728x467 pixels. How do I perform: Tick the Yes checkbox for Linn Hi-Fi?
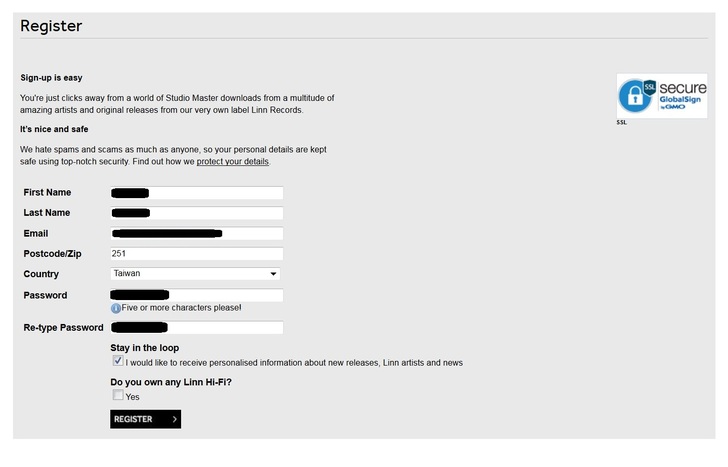point(118,396)
